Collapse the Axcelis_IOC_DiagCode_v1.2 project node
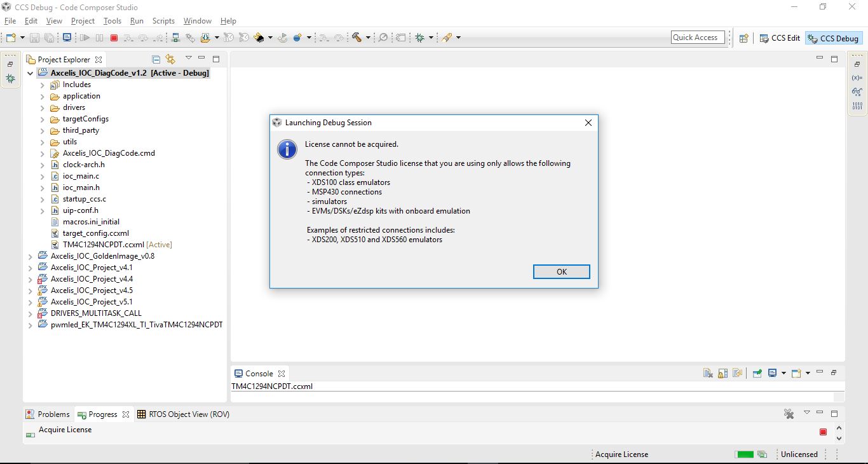Viewport: 868px width, 464px height. [31, 73]
